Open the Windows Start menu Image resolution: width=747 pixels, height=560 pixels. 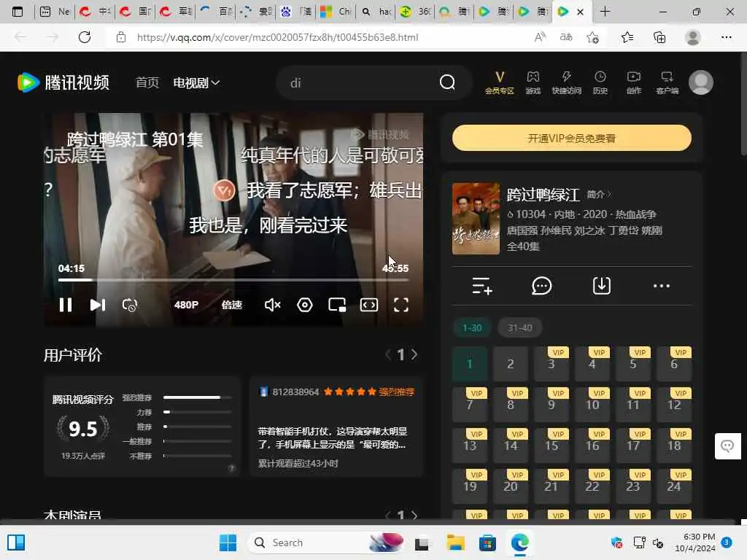pos(228,542)
